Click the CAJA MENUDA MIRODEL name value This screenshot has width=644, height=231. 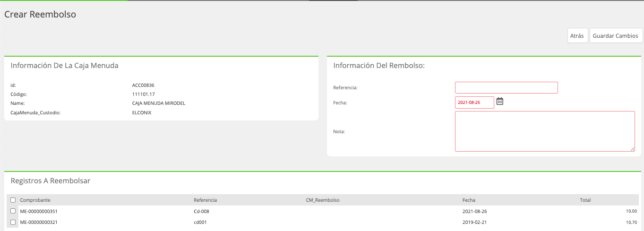[x=159, y=103]
